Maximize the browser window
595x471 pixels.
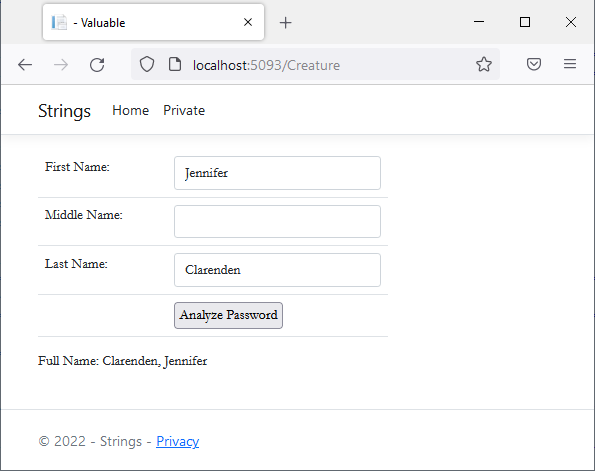pyautogui.click(x=525, y=22)
